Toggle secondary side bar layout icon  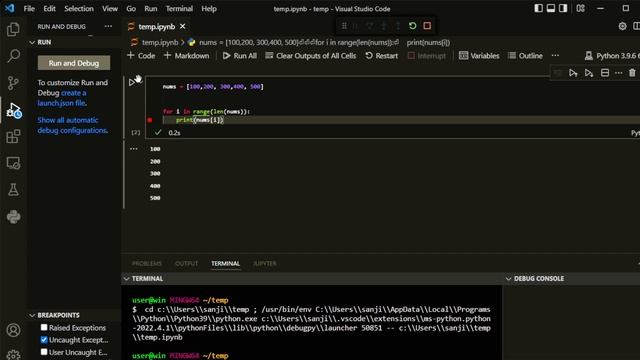coord(563,8)
